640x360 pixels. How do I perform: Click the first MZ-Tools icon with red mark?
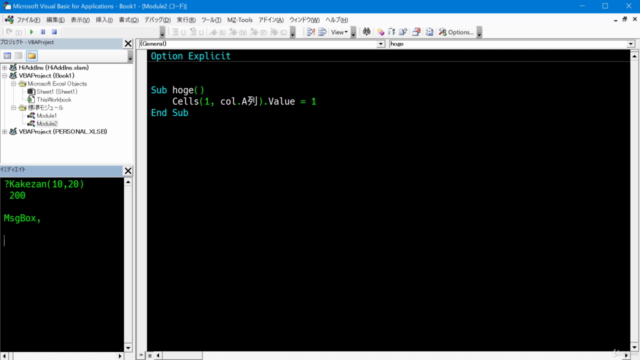click(311, 32)
